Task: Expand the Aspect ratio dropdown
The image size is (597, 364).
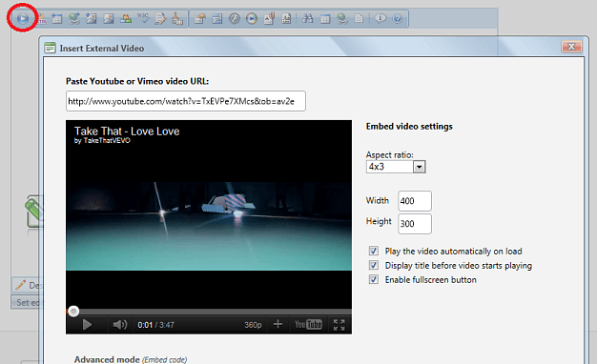Action: tap(420, 167)
